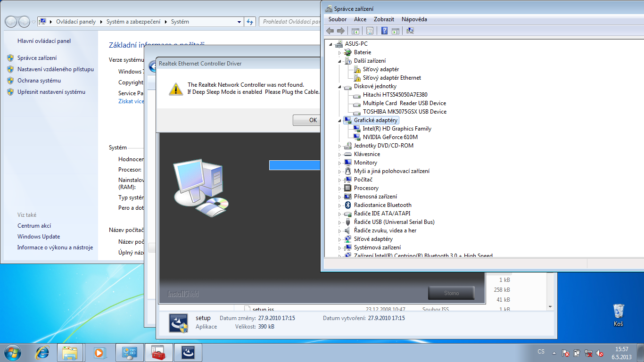Switch to the red toolbox taskbar button
The height and width of the screenshot is (362, 644).
158,352
